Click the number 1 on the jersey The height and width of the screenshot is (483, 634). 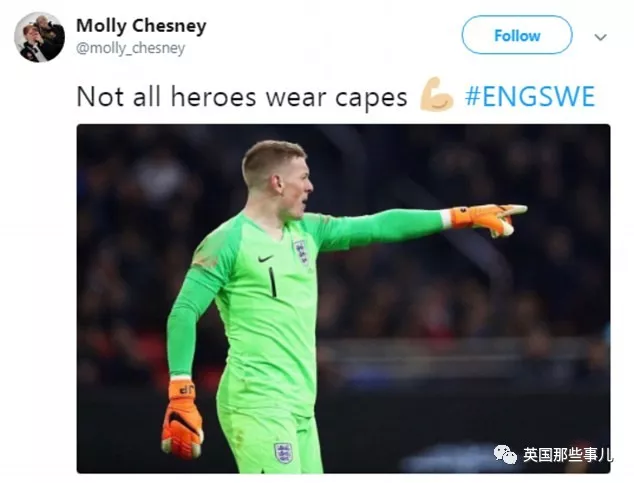pos(273,282)
